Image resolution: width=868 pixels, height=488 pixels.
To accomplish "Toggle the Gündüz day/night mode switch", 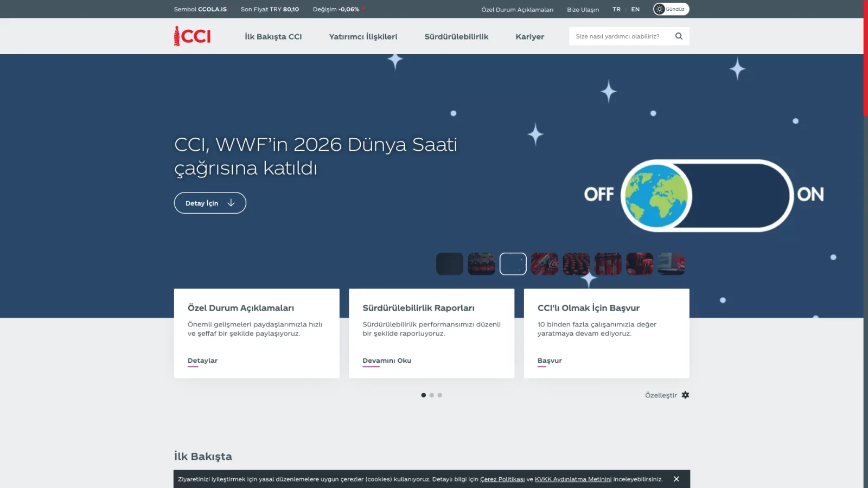I will click(671, 9).
